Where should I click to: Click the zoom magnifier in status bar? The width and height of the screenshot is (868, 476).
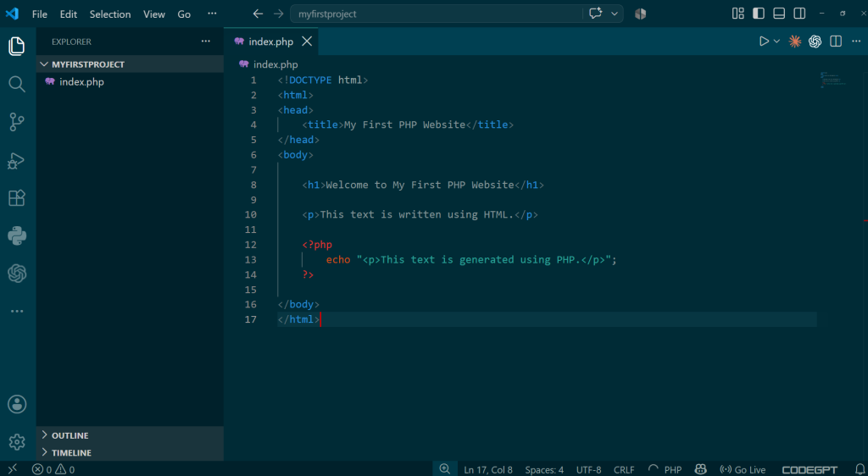444,469
